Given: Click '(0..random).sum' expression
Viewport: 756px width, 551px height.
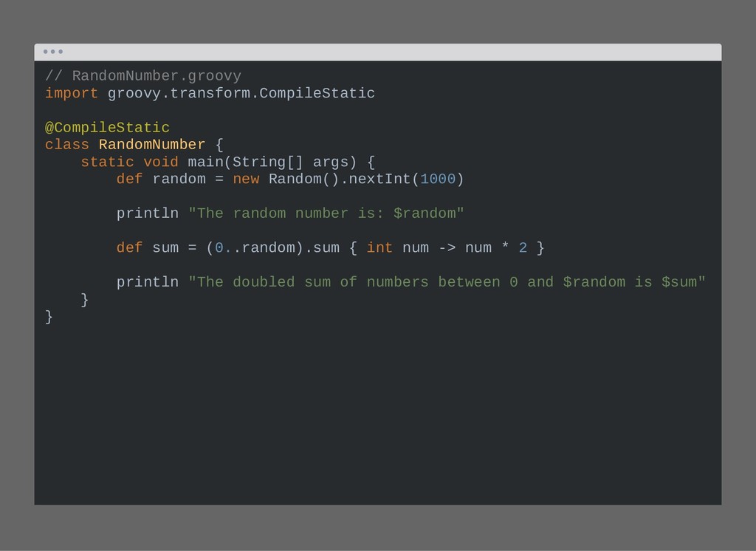Looking at the screenshot, I should coord(272,248).
